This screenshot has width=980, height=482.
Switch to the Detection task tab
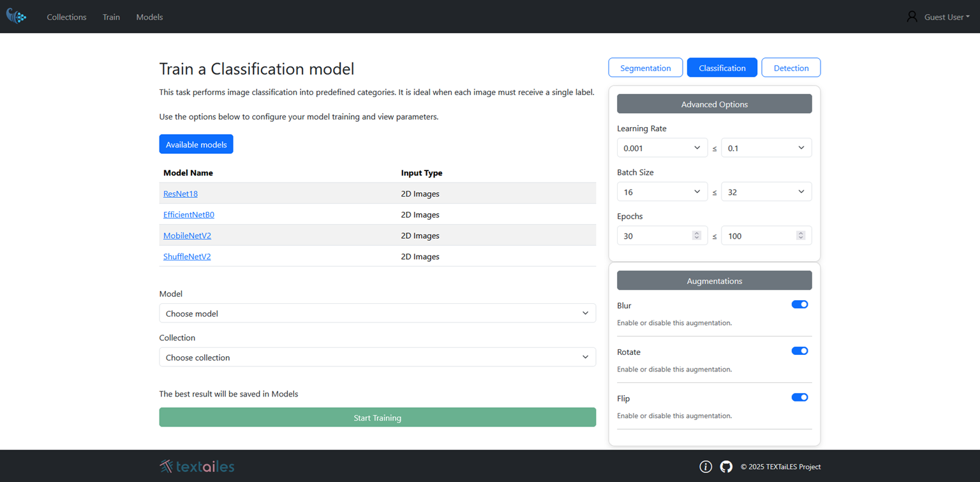(791, 68)
